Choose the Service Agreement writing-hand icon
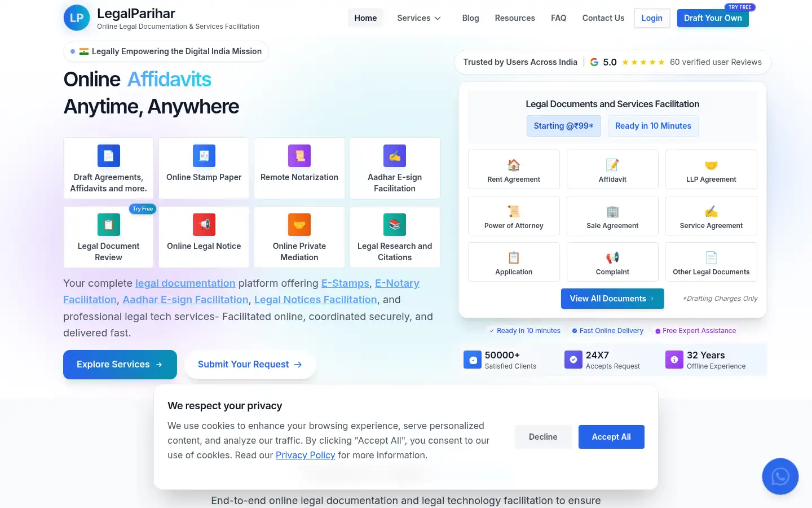Screen dimensions: 812x508 (x=711, y=211)
